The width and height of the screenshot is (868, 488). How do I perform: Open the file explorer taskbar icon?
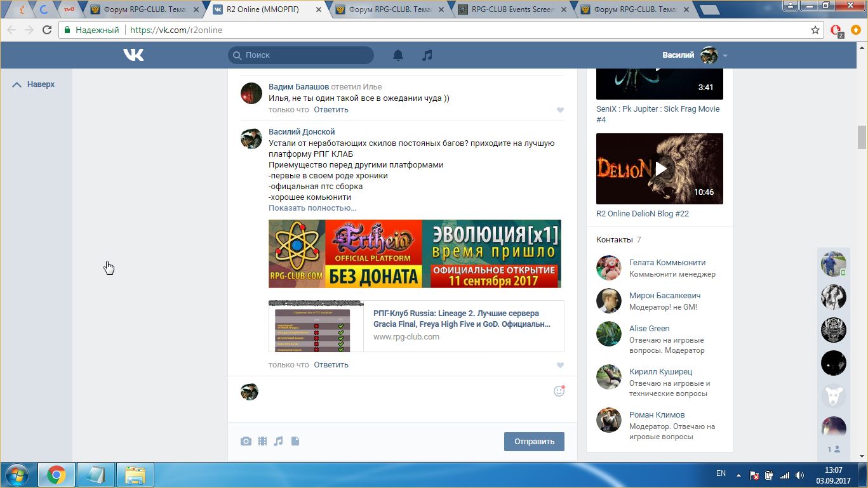[x=135, y=475]
